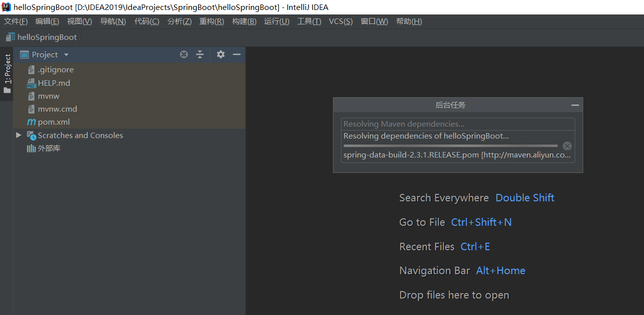Cancel the Maven dependency resolving task
The width and height of the screenshot is (644, 315).
[567, 146]
